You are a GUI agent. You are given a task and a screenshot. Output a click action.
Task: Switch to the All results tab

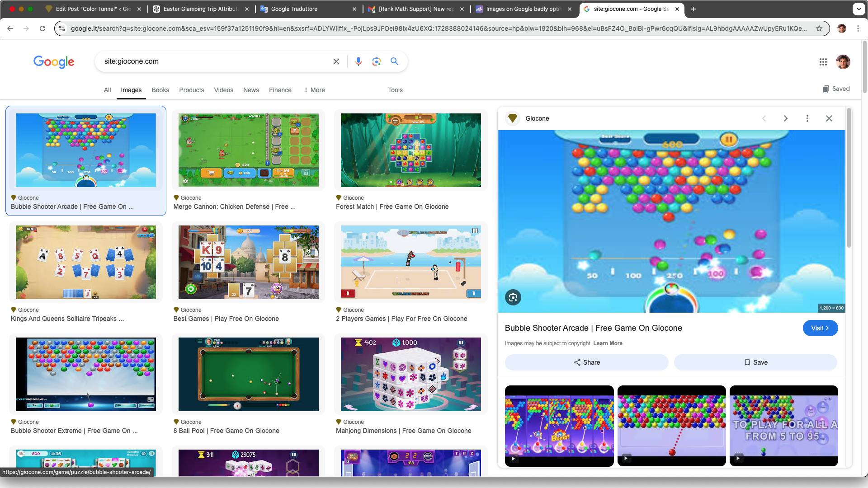107,90
